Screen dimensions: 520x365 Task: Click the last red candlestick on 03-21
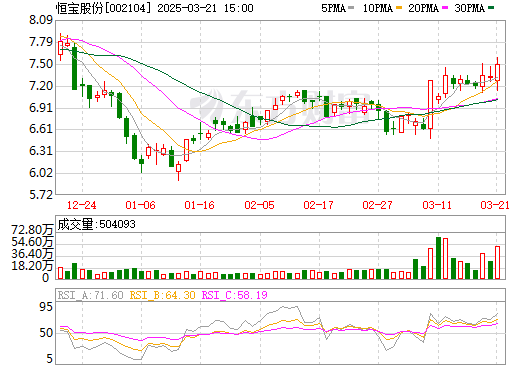pos(497,72)
